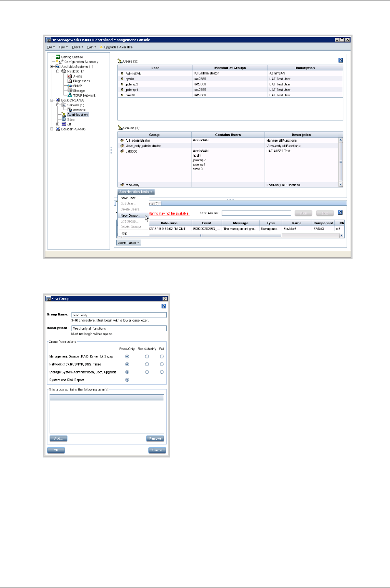Open the Administration Tasks dropdown
Screen dimensions: 390x588
[136, 192]
